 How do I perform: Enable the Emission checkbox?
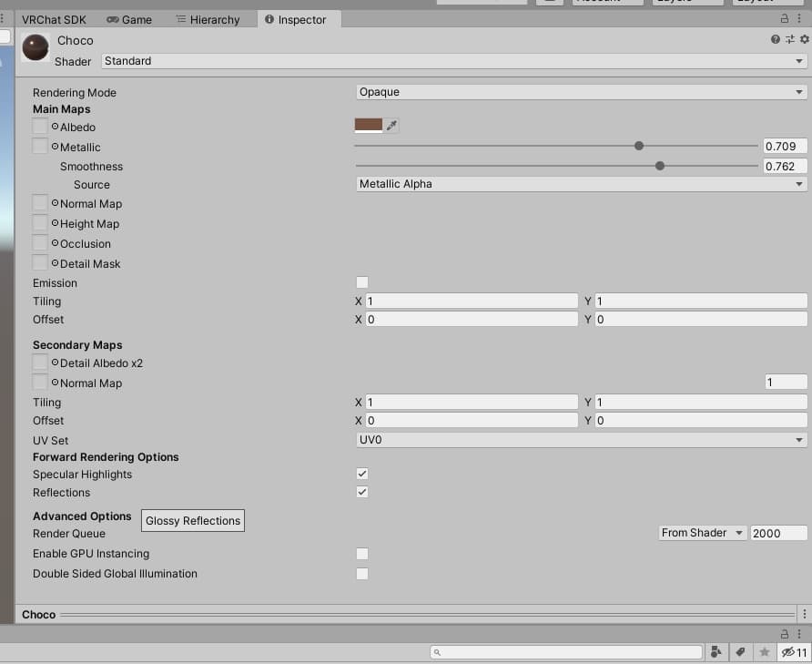(362, 282)
